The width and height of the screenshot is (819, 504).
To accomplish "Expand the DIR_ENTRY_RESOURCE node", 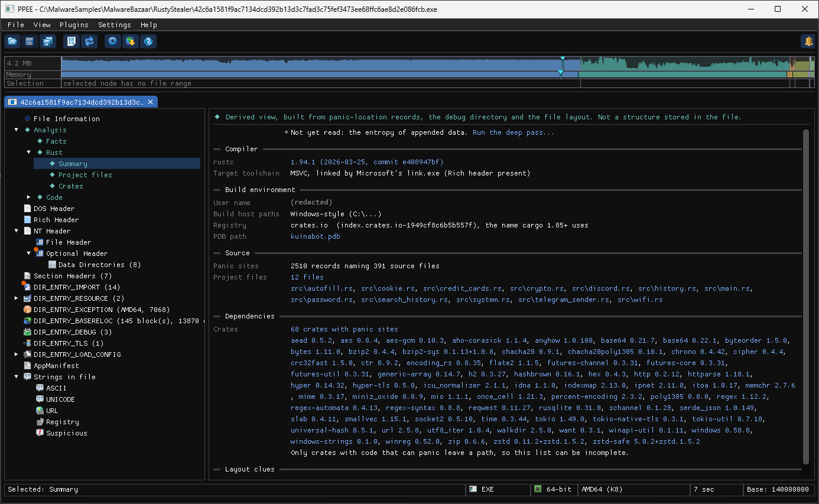I will click(17, 298).
